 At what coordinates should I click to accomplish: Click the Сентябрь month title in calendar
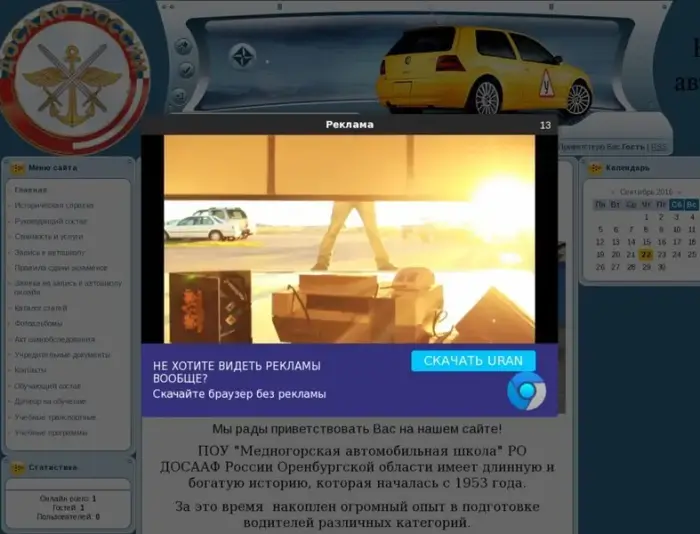[646, 192]
